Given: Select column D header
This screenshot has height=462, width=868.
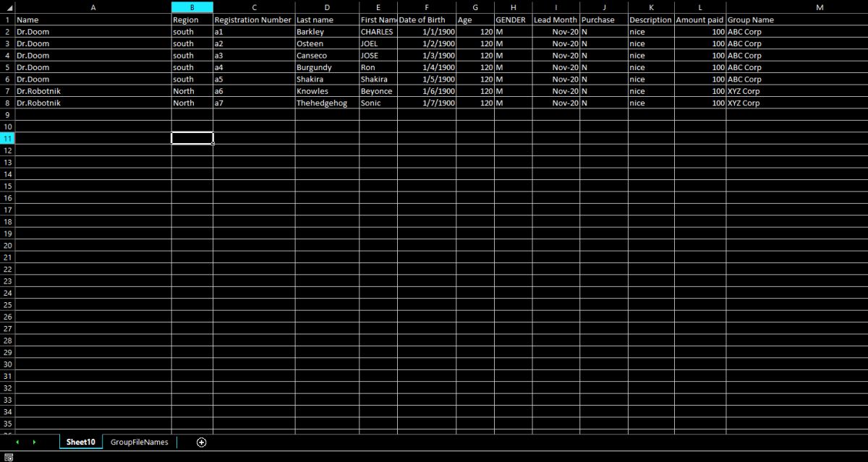Looking at the screenshot, I should coord(327,7).
